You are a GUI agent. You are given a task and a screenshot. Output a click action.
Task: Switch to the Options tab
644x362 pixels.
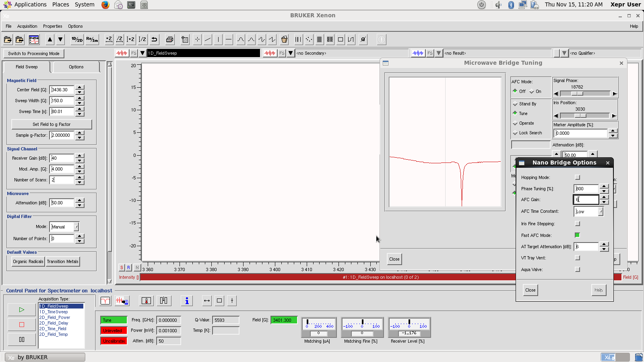76,67
